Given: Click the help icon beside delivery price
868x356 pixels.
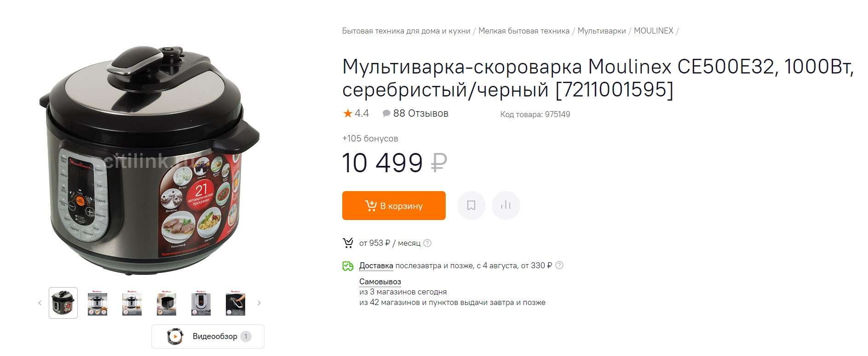Looking at the screenshot, I should (559, 266).
